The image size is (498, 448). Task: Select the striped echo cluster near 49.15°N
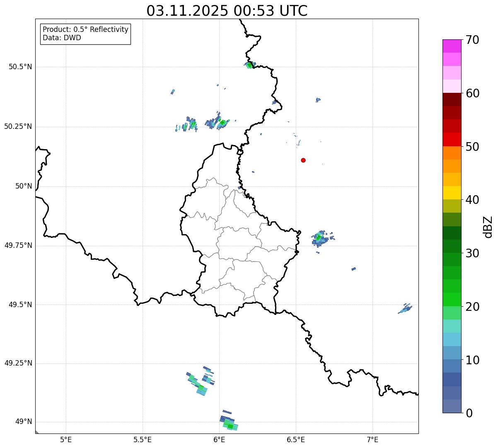click(200, 384)
